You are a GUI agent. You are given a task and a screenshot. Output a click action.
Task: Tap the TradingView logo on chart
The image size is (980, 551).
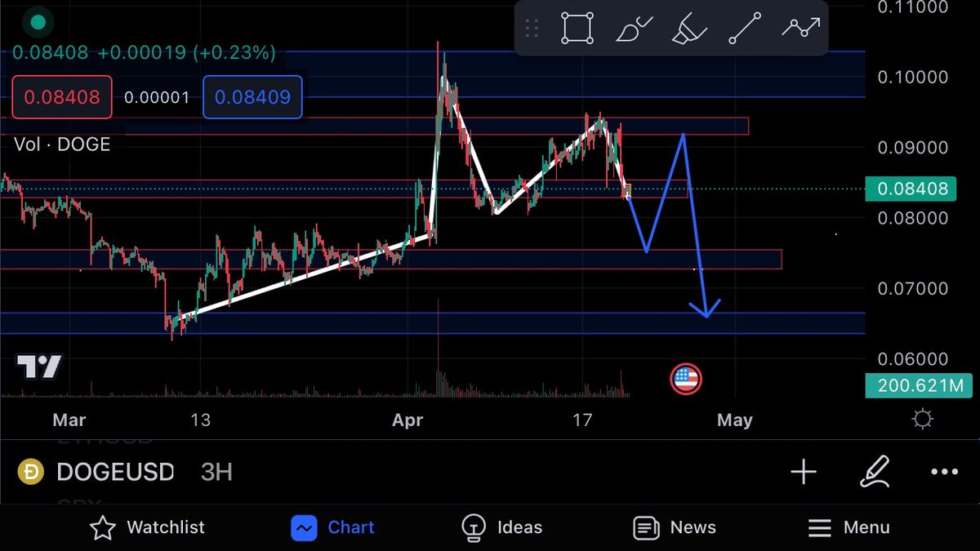tap(39, 367)
